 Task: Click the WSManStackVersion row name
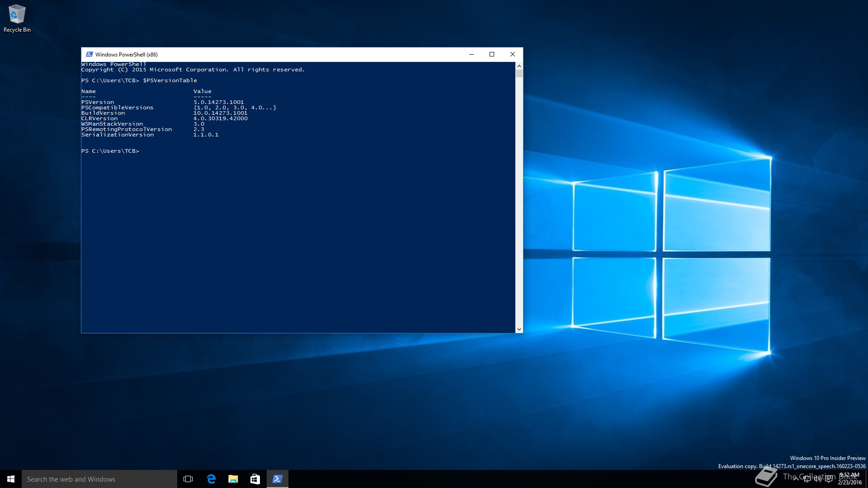112,124
